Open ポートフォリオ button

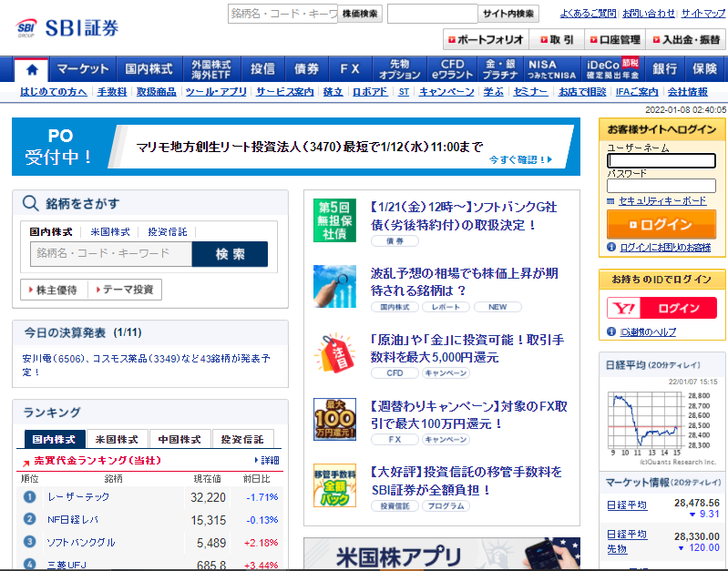click(x=486, y=40)
